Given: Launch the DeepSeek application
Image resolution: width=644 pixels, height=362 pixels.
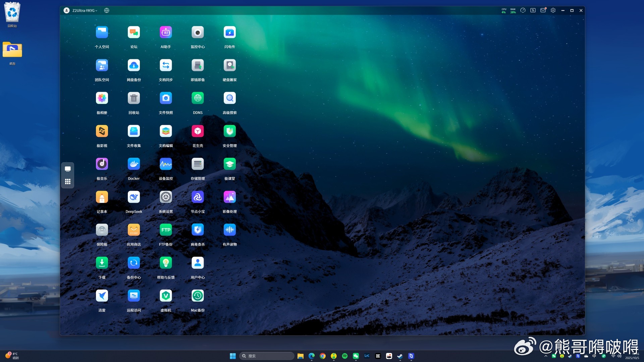Looking at the screenshot, I should (133, 197).
